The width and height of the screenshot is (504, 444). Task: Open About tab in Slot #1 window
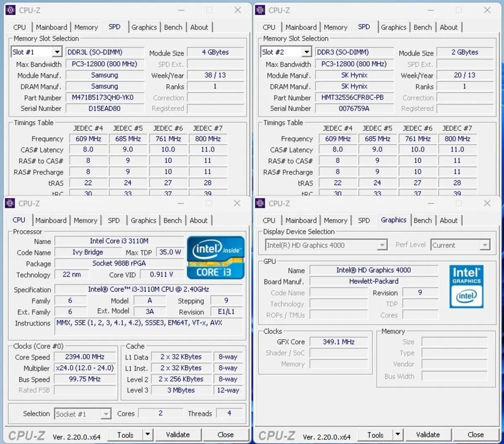point(199,27)
